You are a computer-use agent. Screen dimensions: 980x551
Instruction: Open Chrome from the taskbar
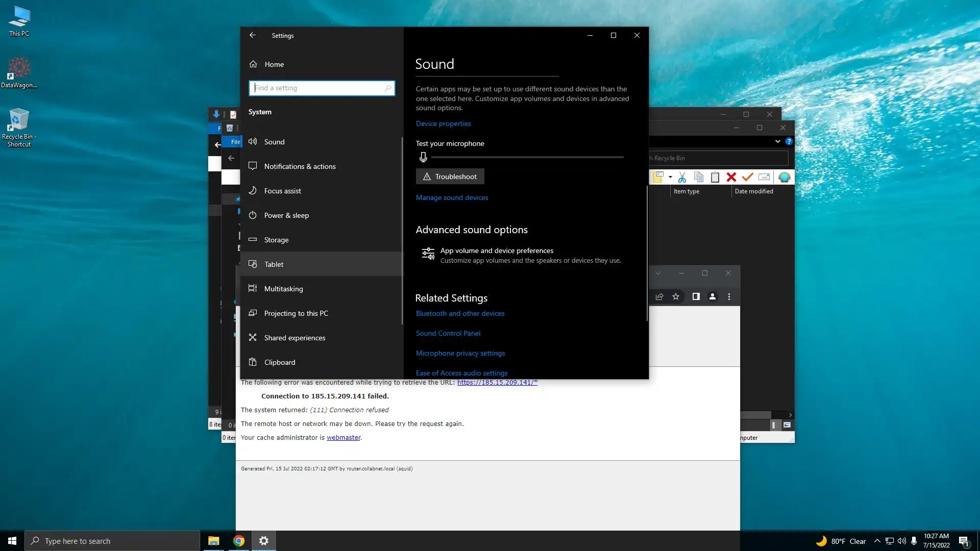click(238, 541)
